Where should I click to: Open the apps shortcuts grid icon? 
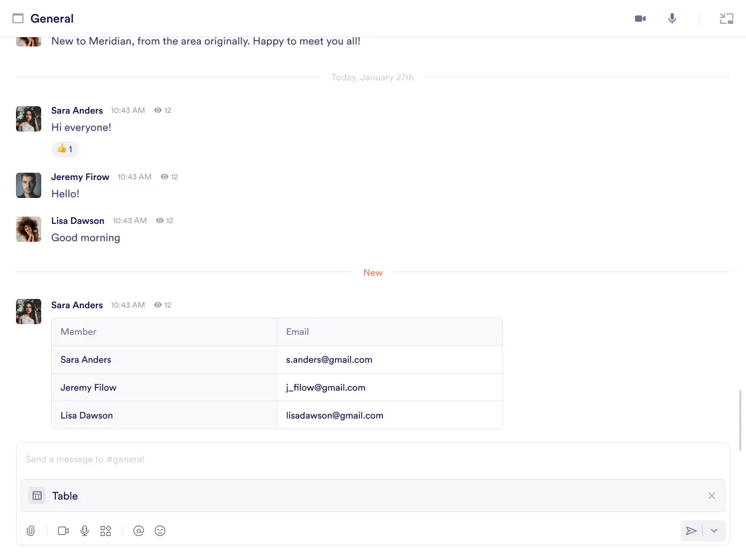[x=106, y=531]
